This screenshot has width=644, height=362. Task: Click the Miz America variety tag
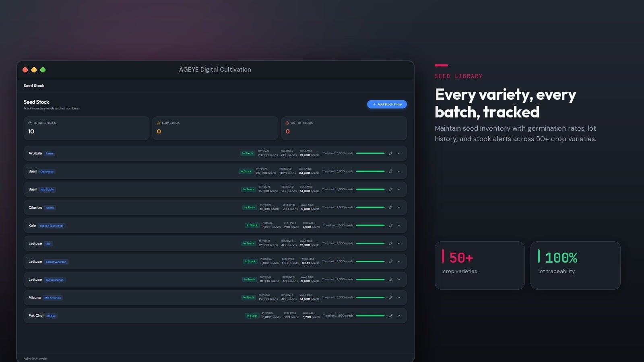[53, 298]
